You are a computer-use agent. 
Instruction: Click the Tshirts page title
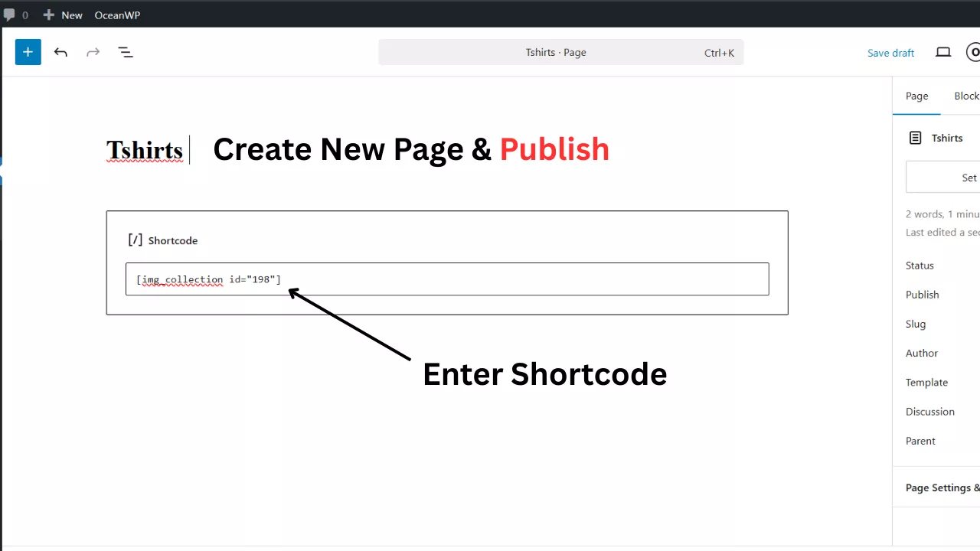point(145,150)
